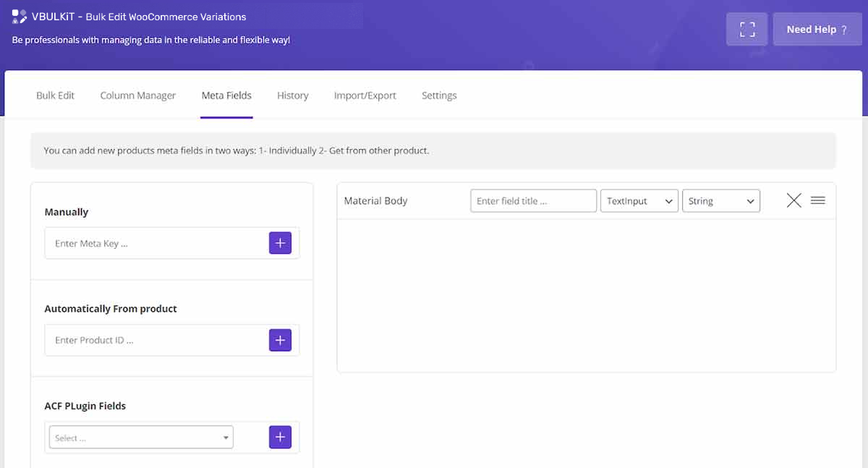
Task: Click the VBULKiT logo icon
Action: [x=20, y=17]
